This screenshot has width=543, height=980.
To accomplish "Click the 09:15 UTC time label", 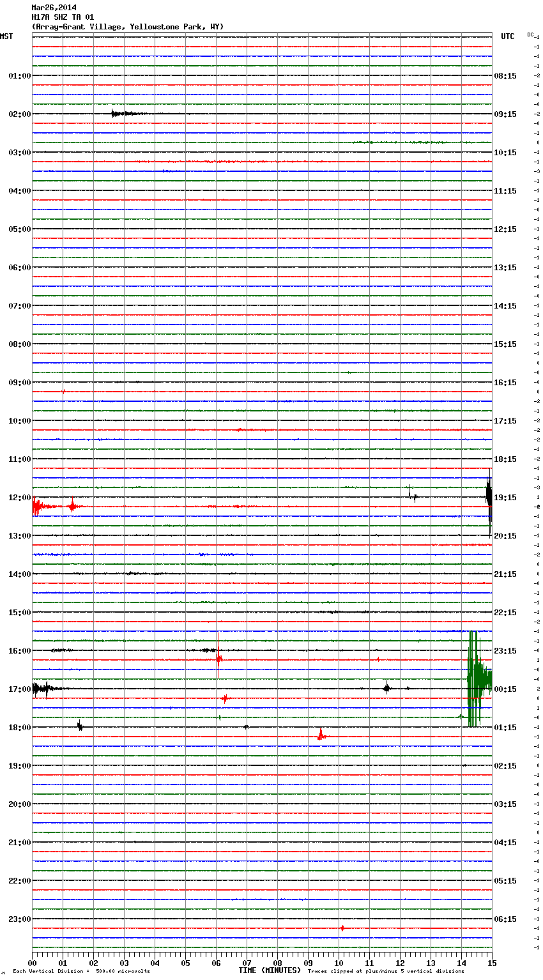I will (x=505, y=114).
